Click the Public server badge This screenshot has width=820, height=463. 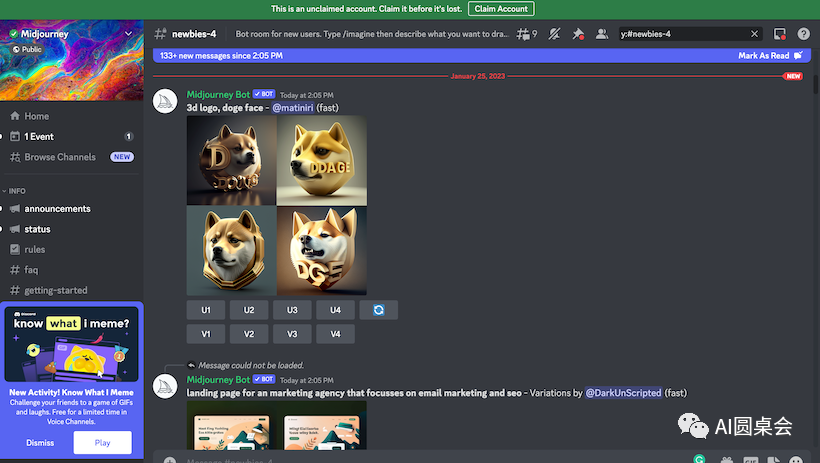[27, 49]
